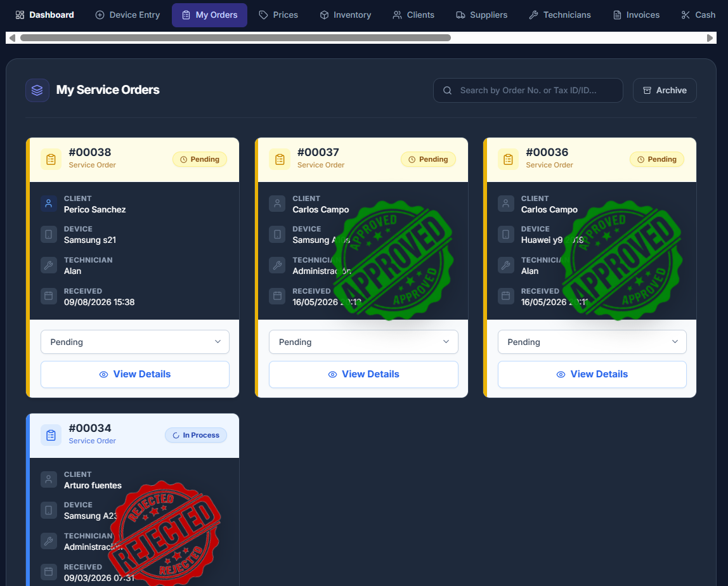Click the search magnifier icon
This screenshot has width=728, height=586.
point(447,90)
